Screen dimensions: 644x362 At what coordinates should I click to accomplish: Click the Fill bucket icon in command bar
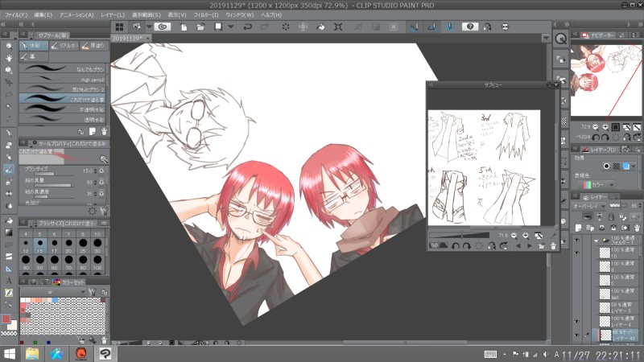pos(320,27)
